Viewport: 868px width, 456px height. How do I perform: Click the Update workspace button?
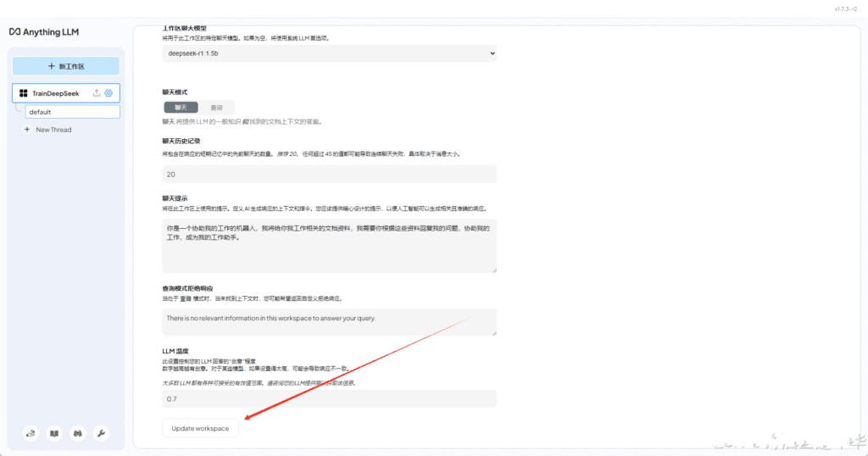click(200, 428)
